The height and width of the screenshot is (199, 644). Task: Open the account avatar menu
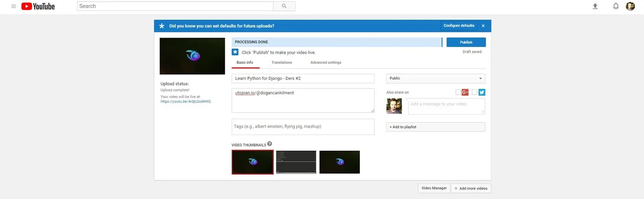(x=630, y=6)
